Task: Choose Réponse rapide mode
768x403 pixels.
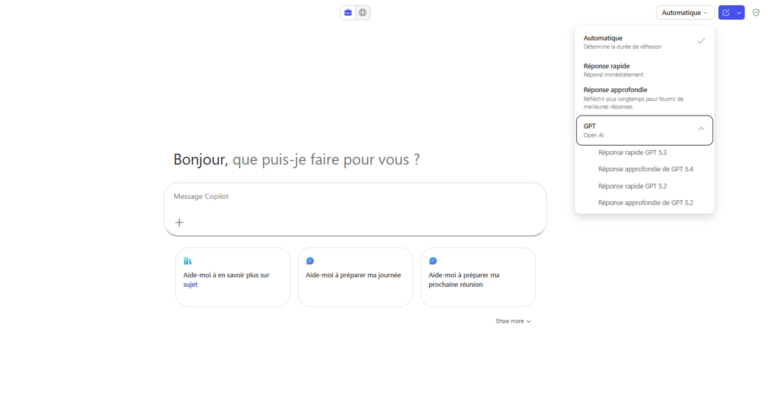Action: click(645, 70)
